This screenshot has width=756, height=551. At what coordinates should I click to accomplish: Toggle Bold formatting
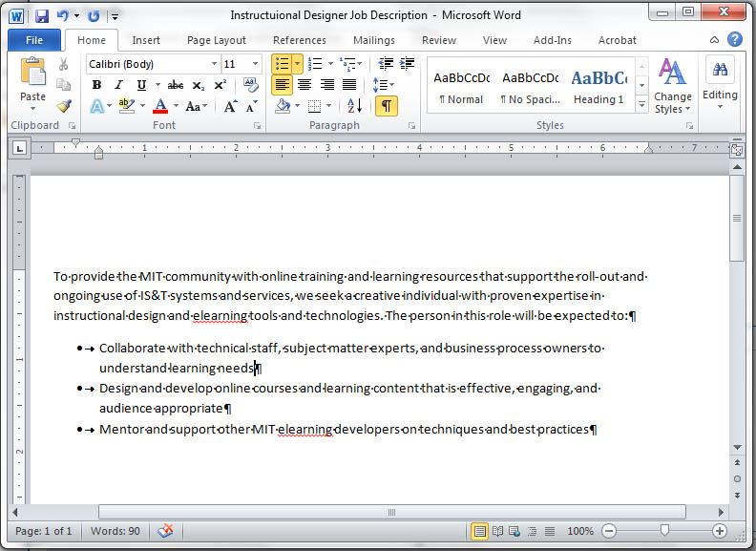(96, 85)
